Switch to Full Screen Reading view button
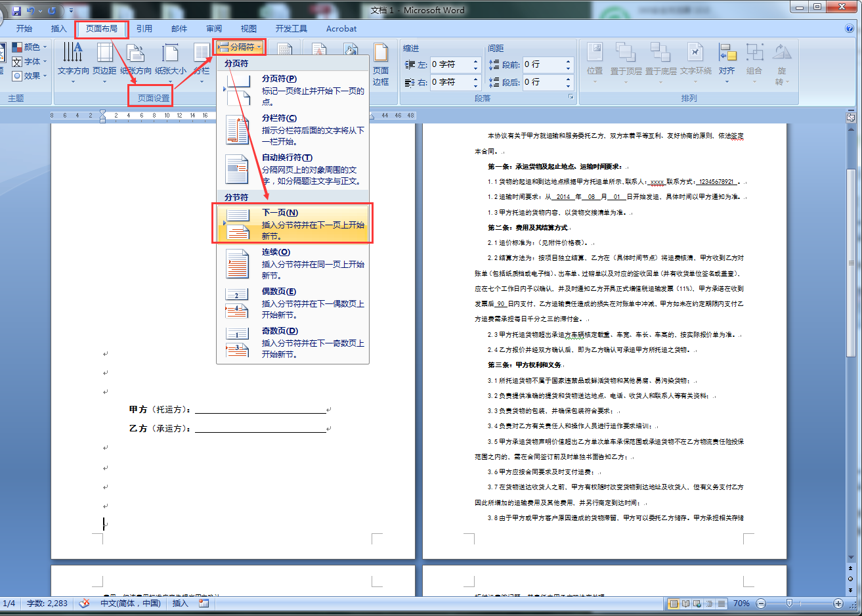862x616 pixels. (x=685, y=604)
